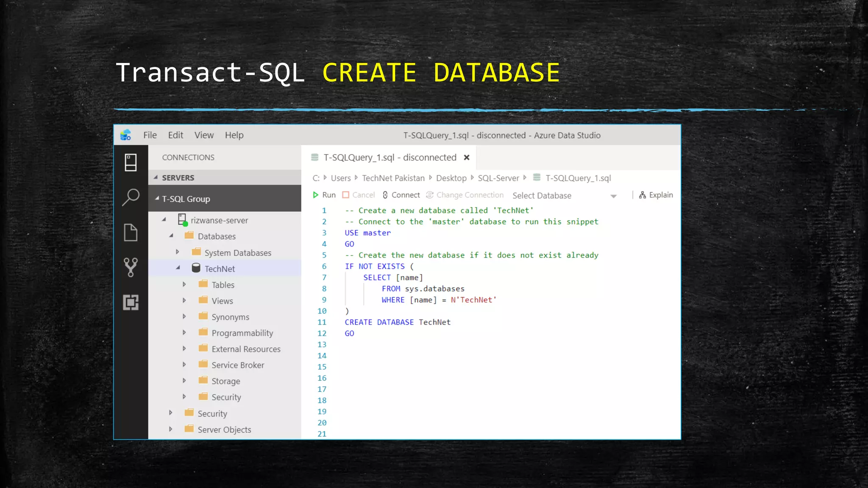Click the CONNECTIONS panel header
Image resolution: width=868 pixels, height=488 pixels.
point(188,157)
